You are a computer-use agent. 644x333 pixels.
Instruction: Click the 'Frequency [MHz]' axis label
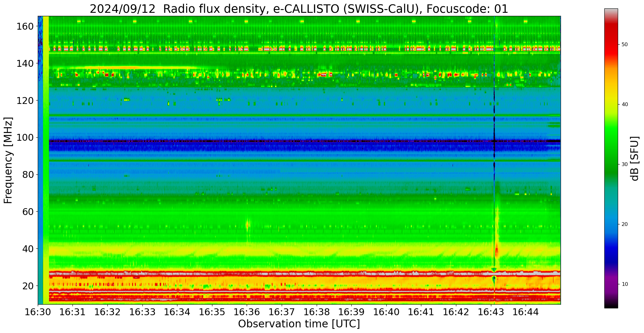(8, 160)
